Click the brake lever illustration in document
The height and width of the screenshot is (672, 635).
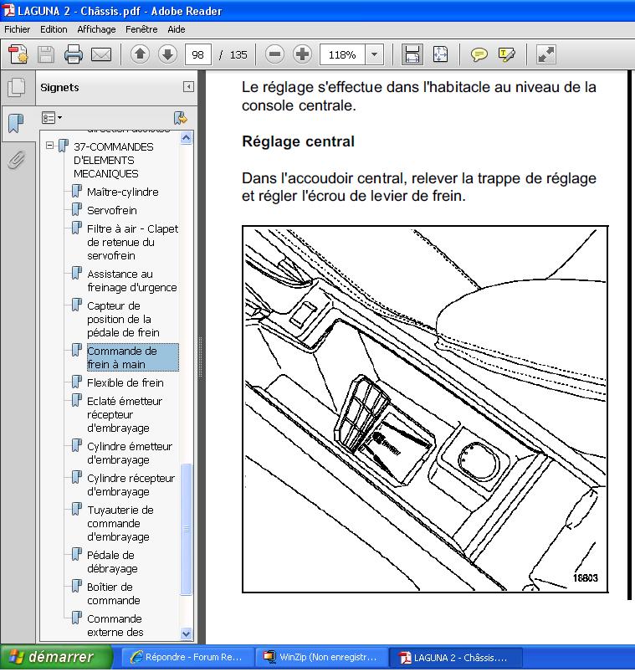point(425,409)
